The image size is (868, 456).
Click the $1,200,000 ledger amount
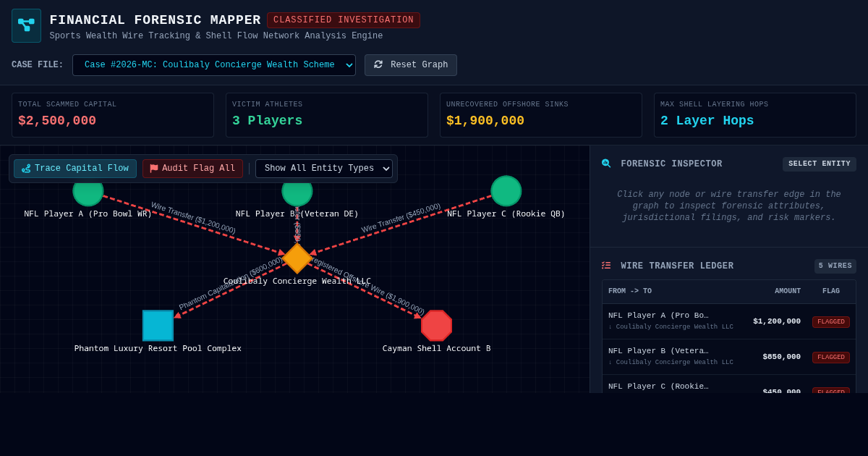pos(777,321)
